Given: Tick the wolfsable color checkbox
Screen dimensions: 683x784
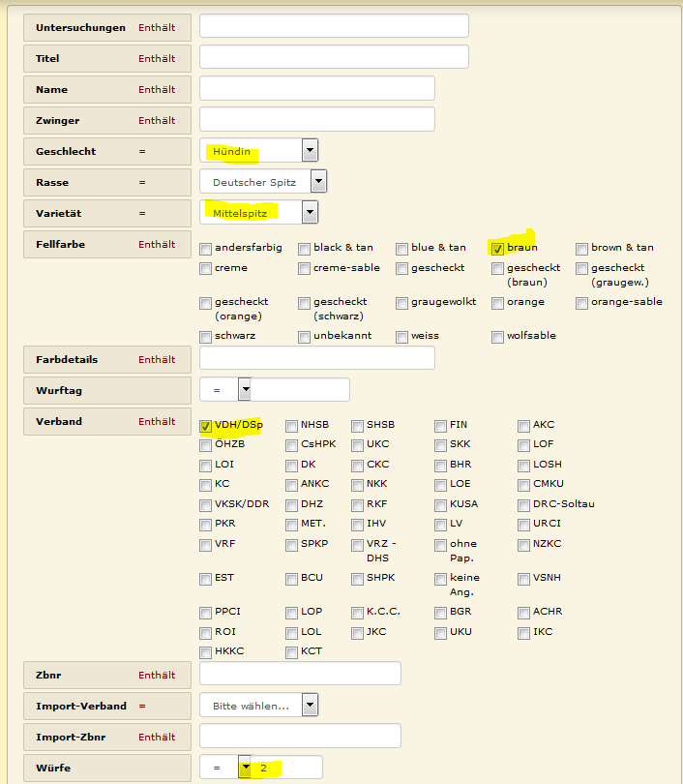Looking at the screenshot, I should 498,337.
